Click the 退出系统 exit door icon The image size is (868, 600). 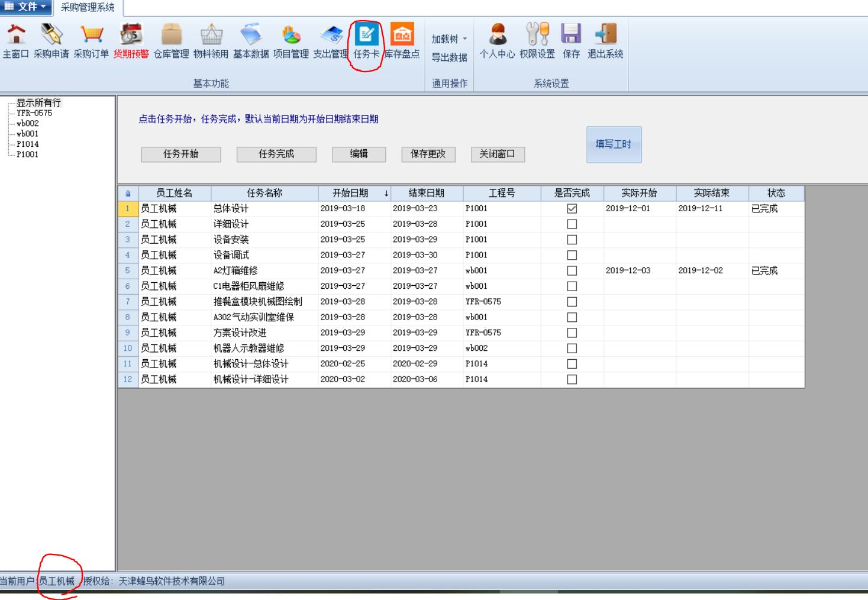pyautogui.click(x=605, y=35)
